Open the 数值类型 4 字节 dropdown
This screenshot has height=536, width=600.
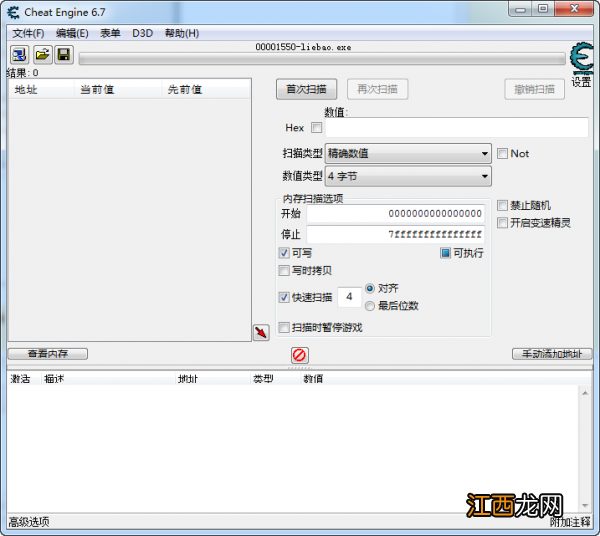tap(408, 176)
